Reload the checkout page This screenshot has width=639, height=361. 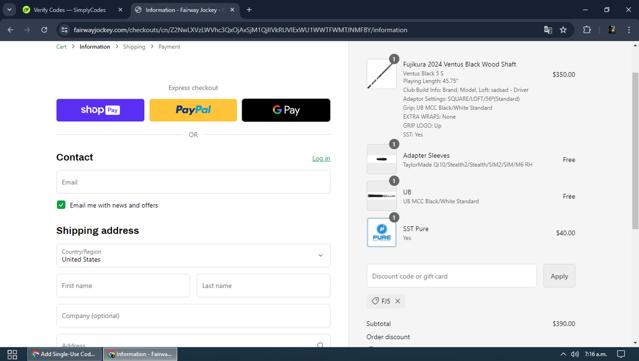click(44, 30)
